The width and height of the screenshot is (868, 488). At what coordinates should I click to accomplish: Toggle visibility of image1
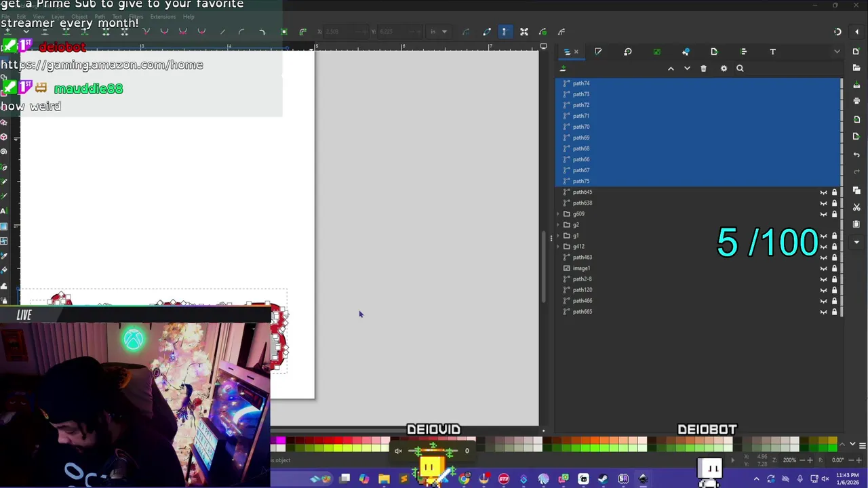[x=824, y=268]
